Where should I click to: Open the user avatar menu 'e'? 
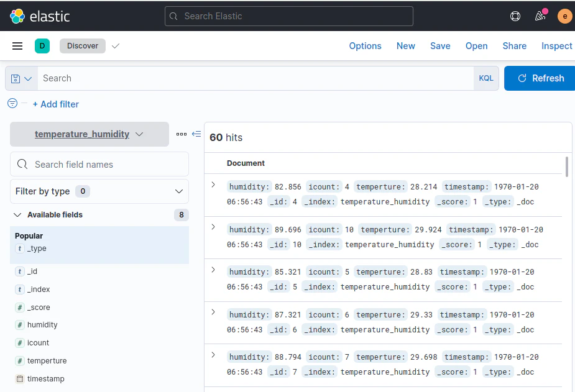coord(564,16)
